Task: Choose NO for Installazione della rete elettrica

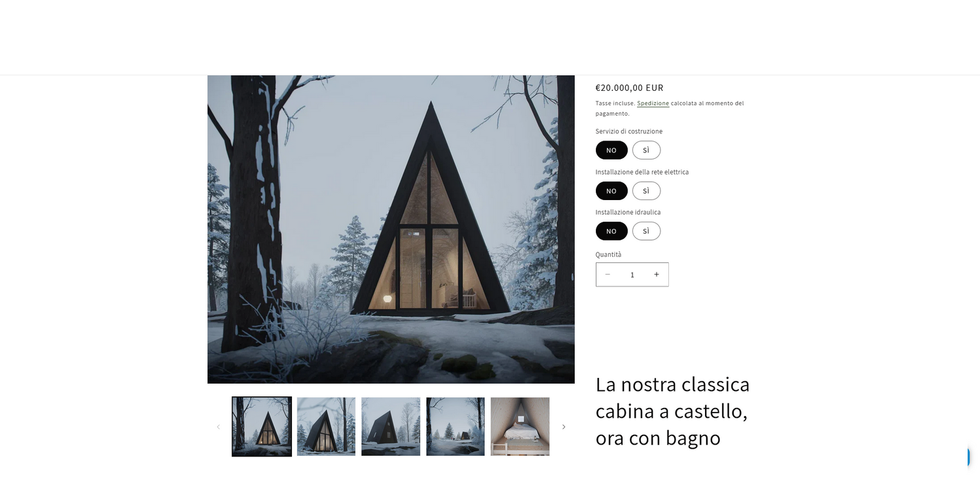Action: tap(612, 191)
